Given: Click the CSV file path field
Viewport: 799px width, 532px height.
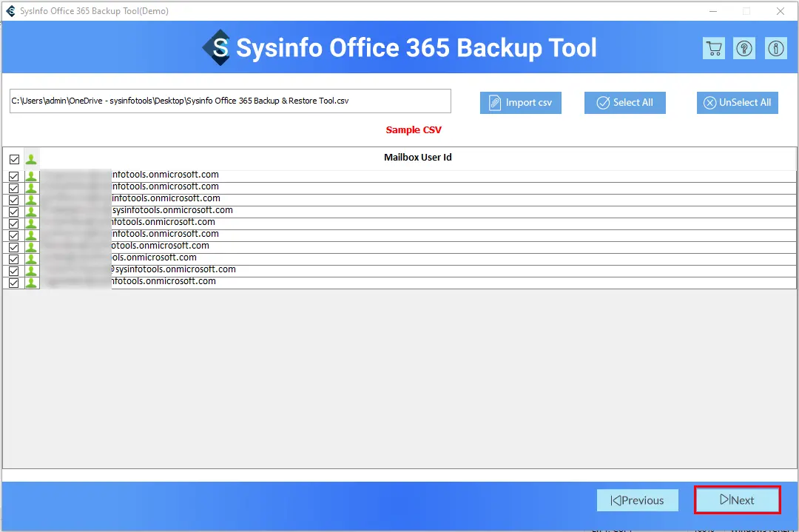Looking at the screenshot, I should point(229,101).
